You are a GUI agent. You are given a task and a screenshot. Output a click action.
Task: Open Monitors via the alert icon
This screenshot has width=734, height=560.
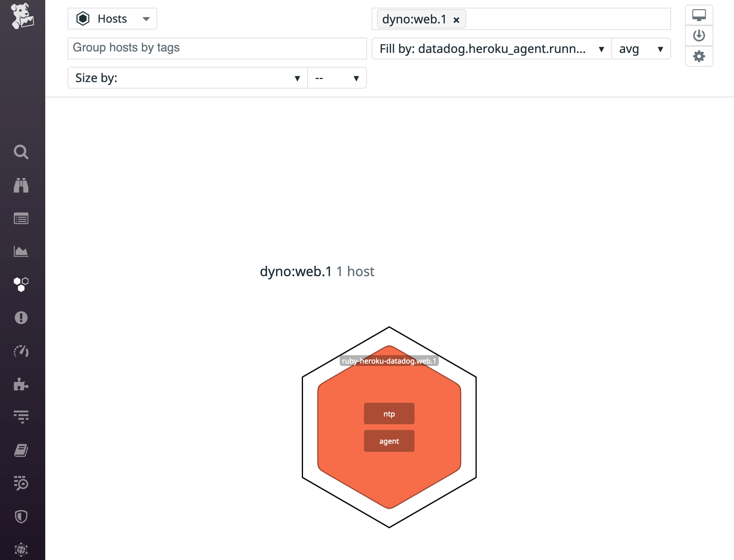coord(21,317)
